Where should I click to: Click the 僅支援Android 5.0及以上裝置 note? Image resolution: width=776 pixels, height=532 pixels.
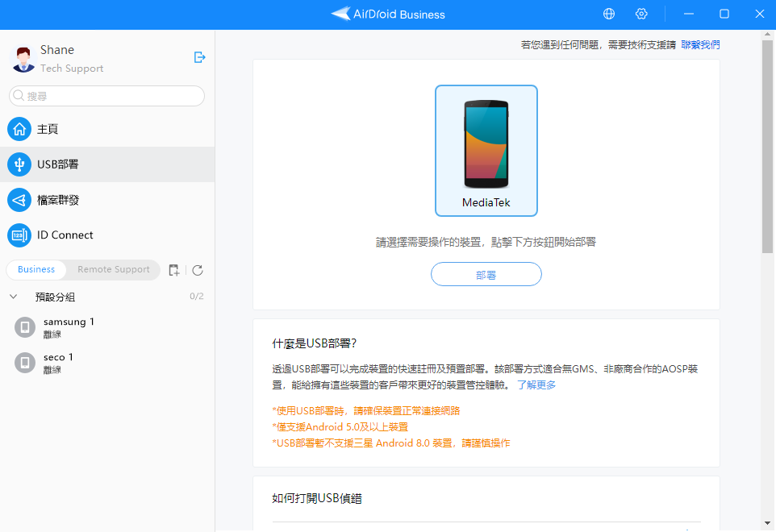point(340,426)
